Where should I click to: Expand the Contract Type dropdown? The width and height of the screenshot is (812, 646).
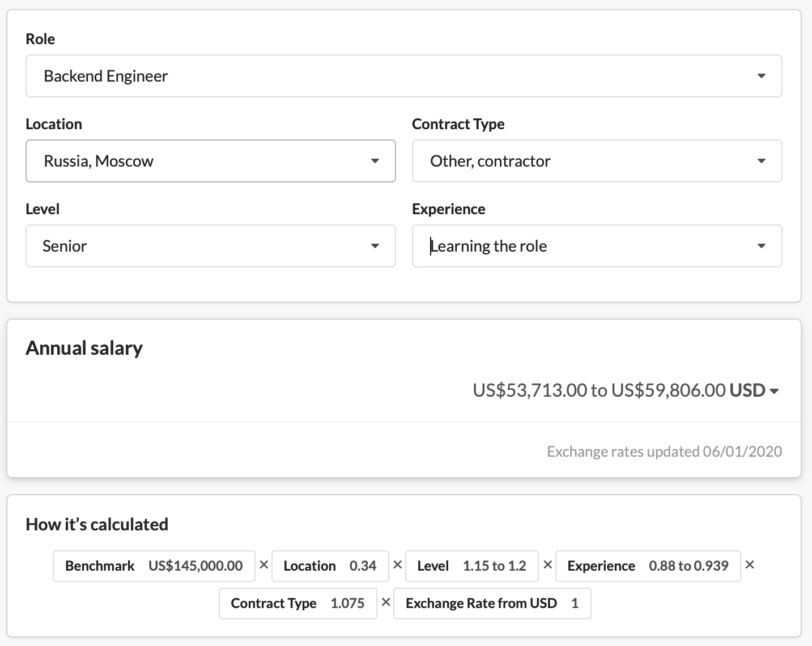[x=597, y=161]
